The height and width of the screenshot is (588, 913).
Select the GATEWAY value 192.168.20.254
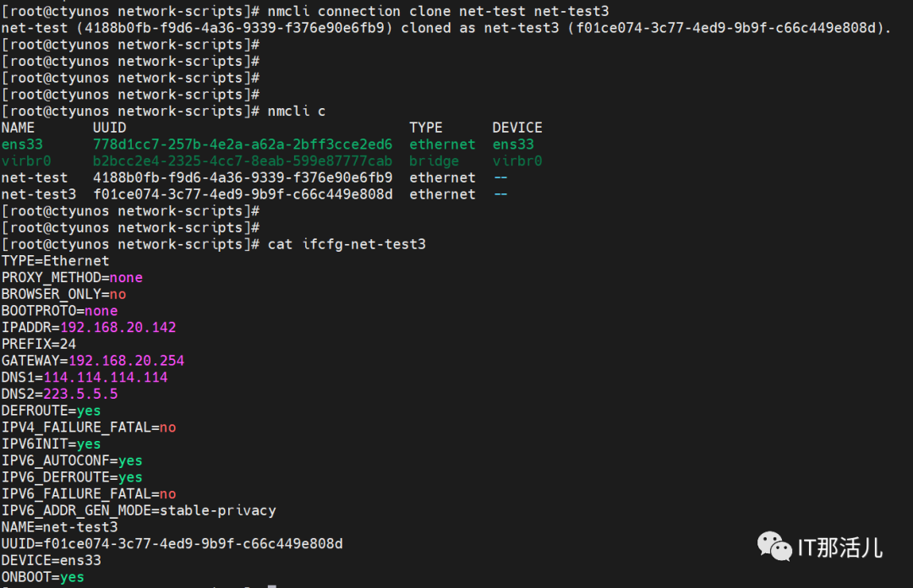click(x=127, y=361)
